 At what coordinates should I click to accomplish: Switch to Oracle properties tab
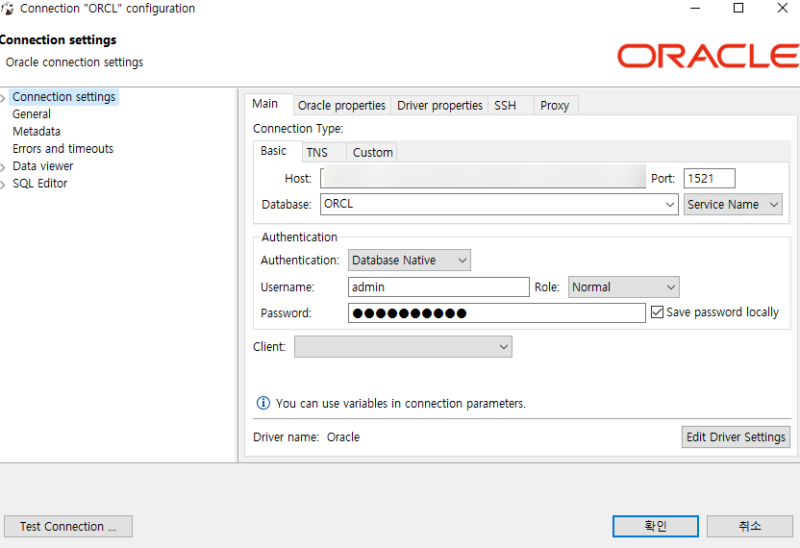[341, 105]
